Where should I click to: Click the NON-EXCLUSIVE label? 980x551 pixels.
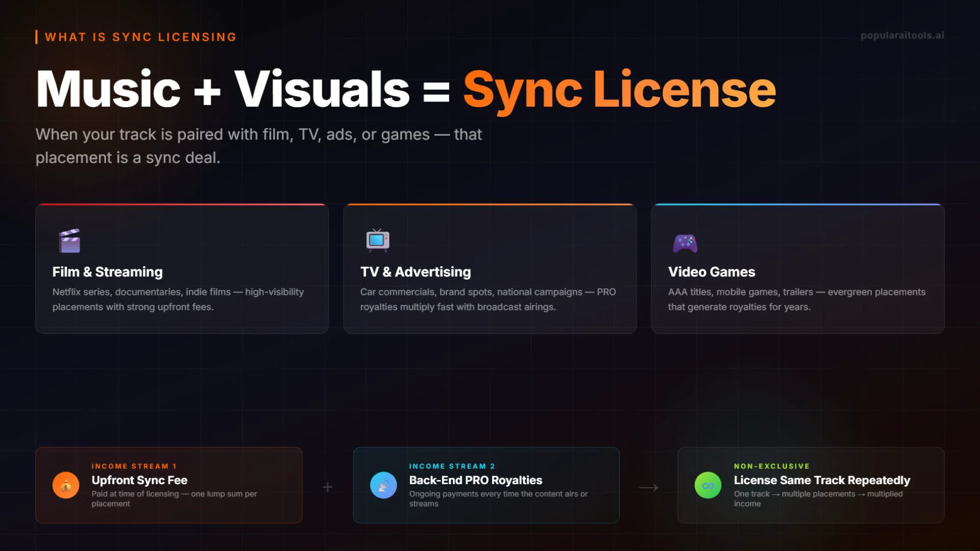[x=772, y=466]
